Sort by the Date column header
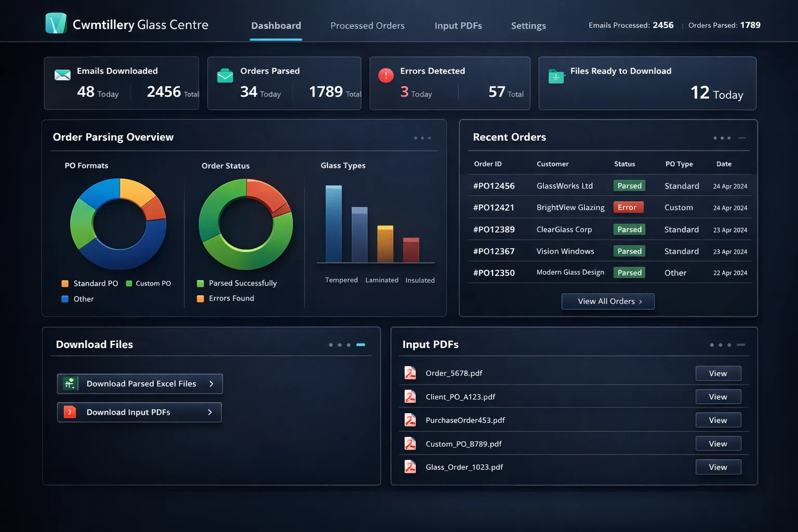 724,164
